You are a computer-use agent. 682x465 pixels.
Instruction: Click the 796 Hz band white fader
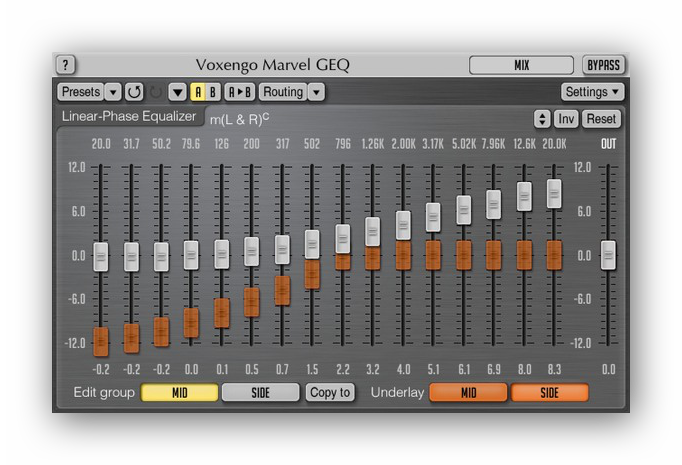pyautogui.click(x=343, y=239)
